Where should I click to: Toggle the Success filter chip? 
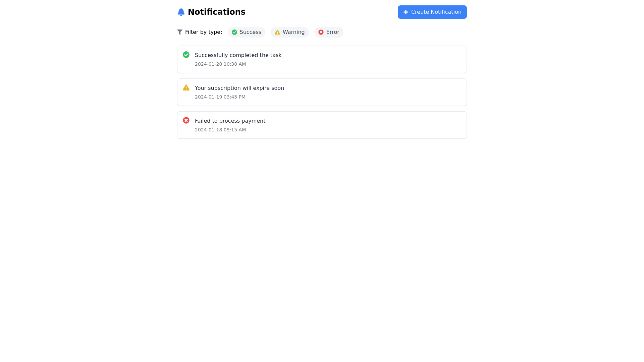247,32
